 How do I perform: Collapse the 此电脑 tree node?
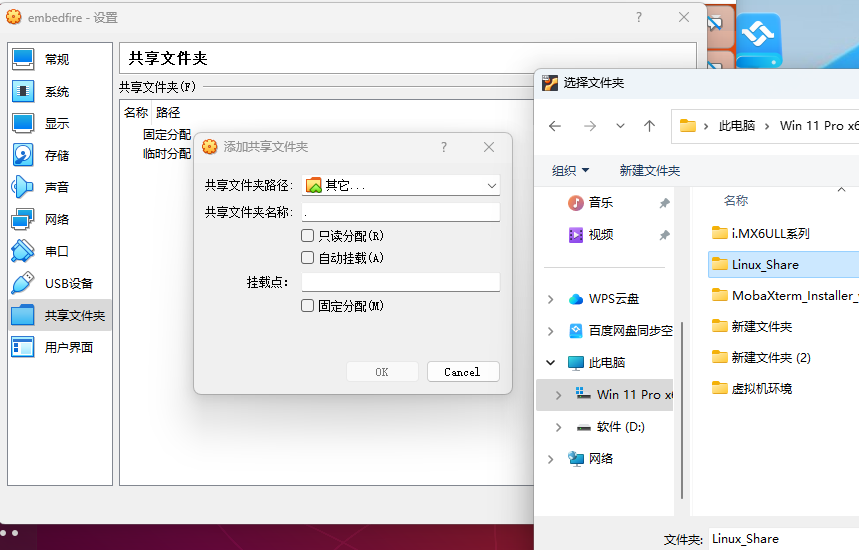coord(551,363)
